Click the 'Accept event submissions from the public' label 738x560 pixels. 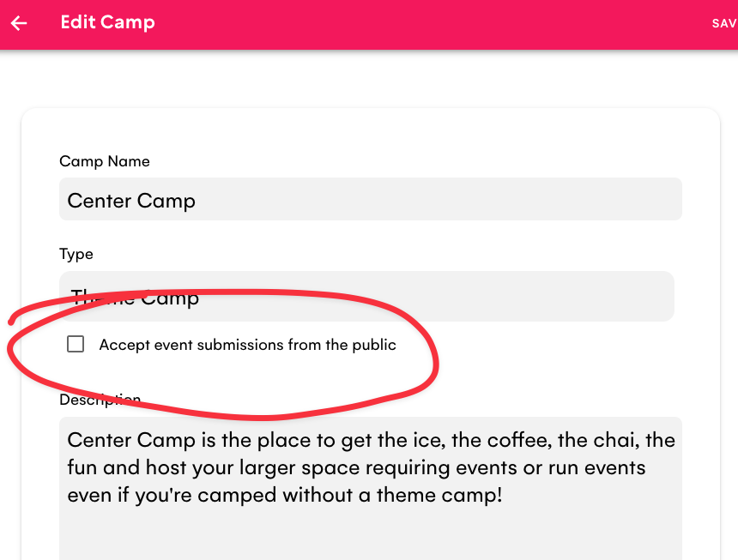pyautogui.click(x=247, y=345)
